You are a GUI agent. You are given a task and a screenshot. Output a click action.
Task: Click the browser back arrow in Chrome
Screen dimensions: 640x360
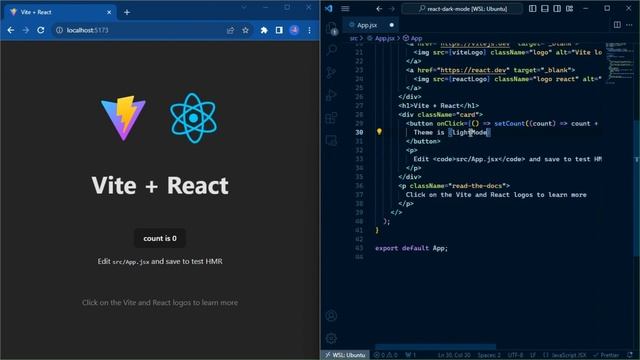point(11,30)
